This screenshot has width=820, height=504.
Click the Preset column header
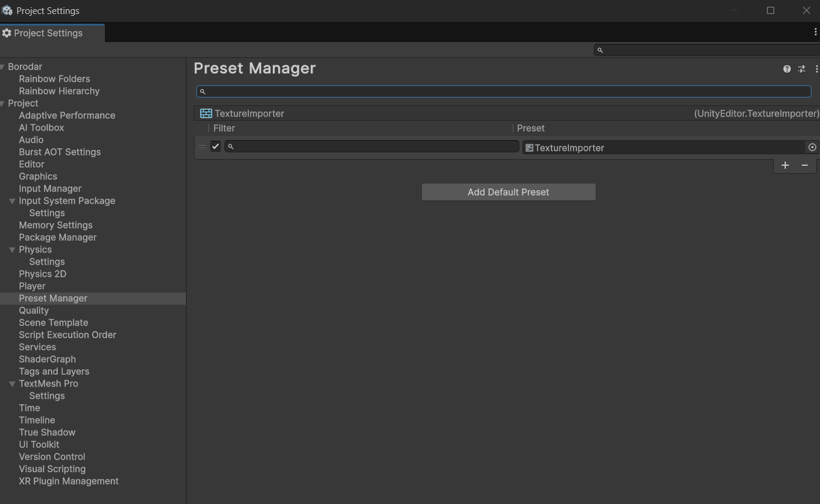[530, 128]
